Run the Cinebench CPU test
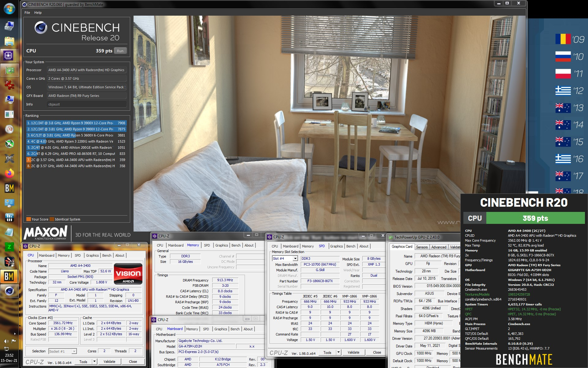Image resolution: width=588 pixels, height=368 pixels. 120,51
